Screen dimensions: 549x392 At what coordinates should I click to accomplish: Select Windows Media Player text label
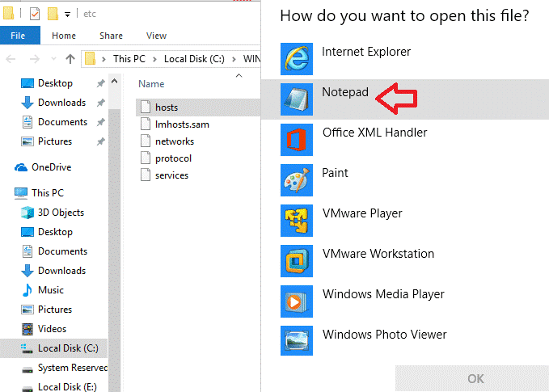(x=383, y=294)
